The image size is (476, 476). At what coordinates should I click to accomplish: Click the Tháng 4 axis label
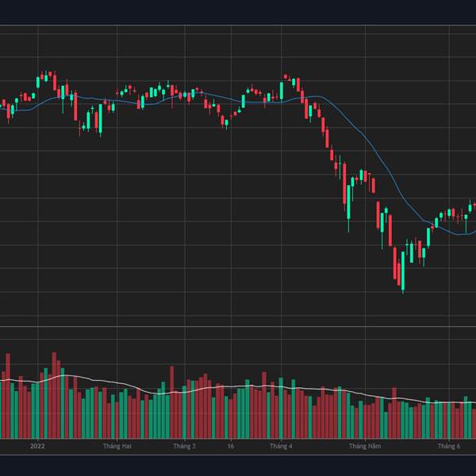(281, 446)
